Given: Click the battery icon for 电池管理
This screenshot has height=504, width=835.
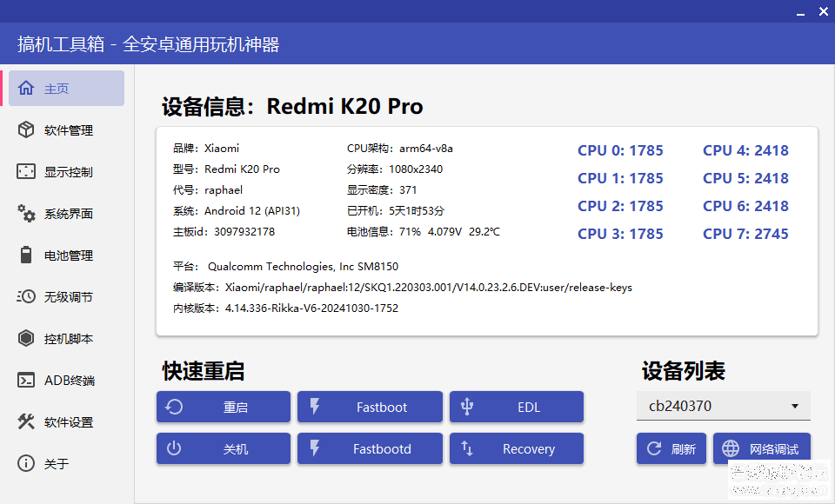Looking at the screenshot, I should tap(25, 255).
